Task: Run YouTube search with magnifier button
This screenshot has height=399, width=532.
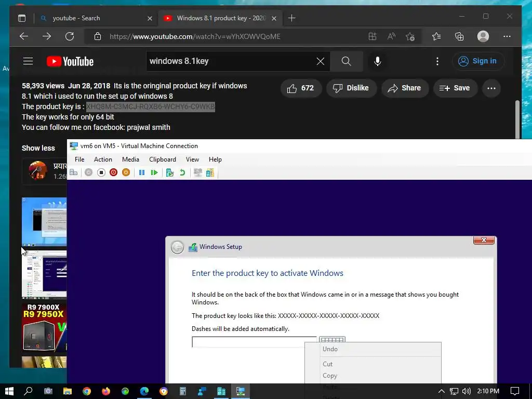Action: (346, 61)
